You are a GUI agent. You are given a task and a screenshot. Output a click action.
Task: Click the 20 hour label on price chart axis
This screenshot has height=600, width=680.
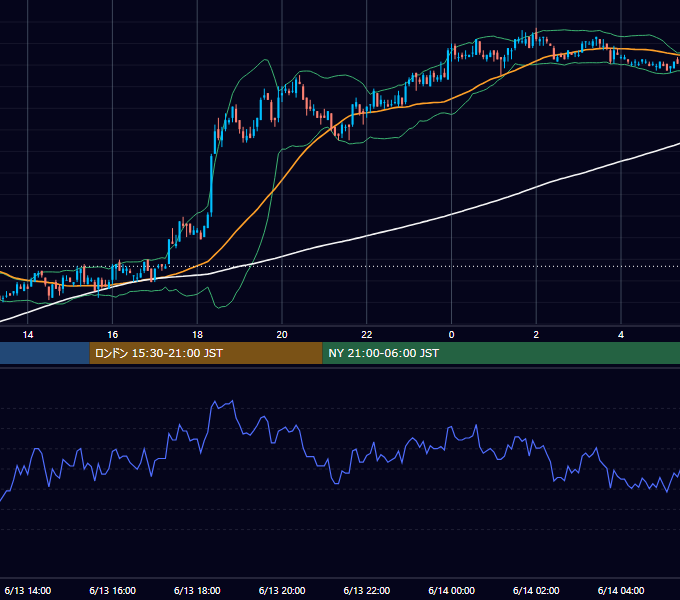pos(282,335)
